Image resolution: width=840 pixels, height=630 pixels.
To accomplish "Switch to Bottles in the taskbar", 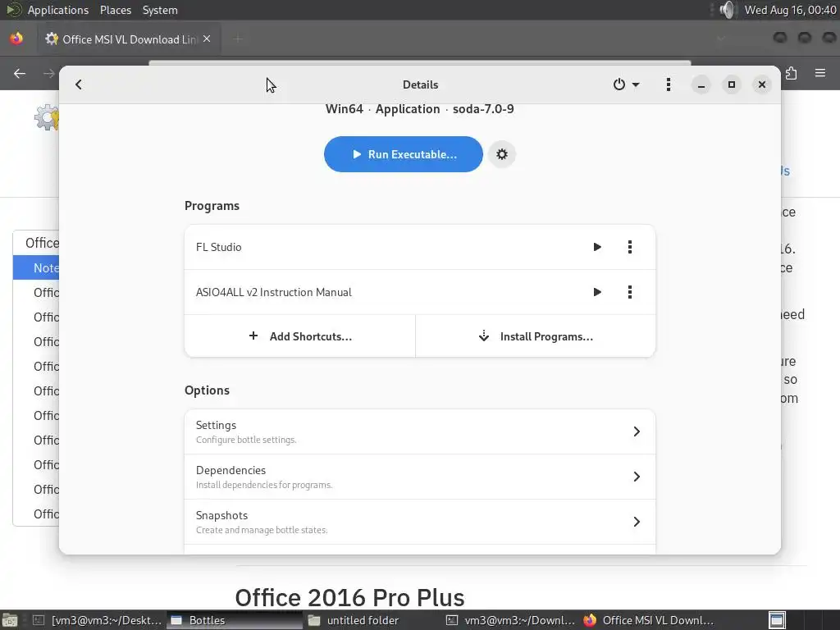I will point(234,620).
